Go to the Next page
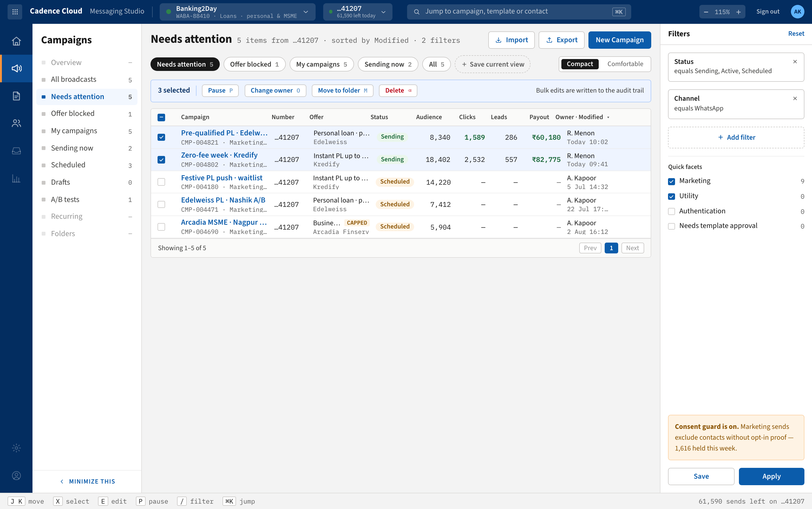This screenshot has width=812, height=509. (632, 248)
